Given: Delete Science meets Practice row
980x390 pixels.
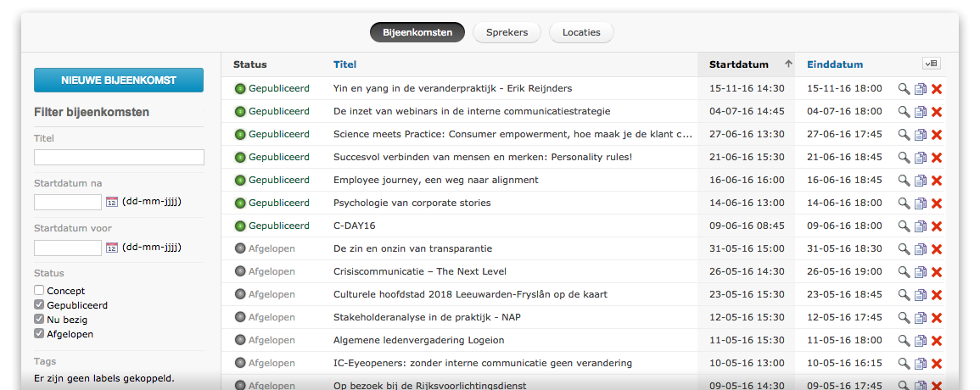Looking at the screenshot, I should point(936,134).
